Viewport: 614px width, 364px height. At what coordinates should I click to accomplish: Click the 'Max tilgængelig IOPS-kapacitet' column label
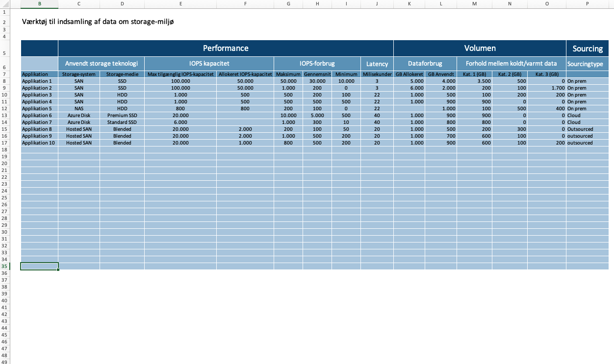pos(180,74)
